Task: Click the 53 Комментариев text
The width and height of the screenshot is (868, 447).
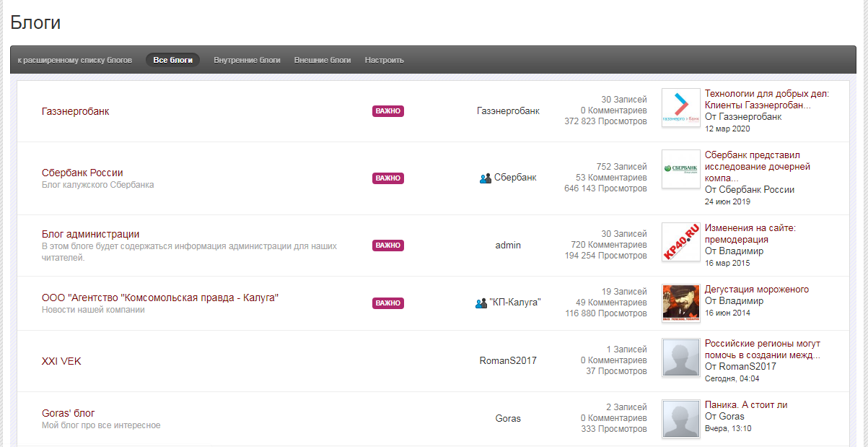Action: coord(612,178)
